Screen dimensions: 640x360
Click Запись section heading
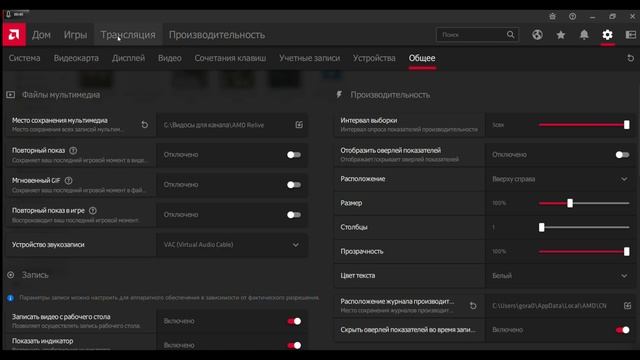(35, 275)
